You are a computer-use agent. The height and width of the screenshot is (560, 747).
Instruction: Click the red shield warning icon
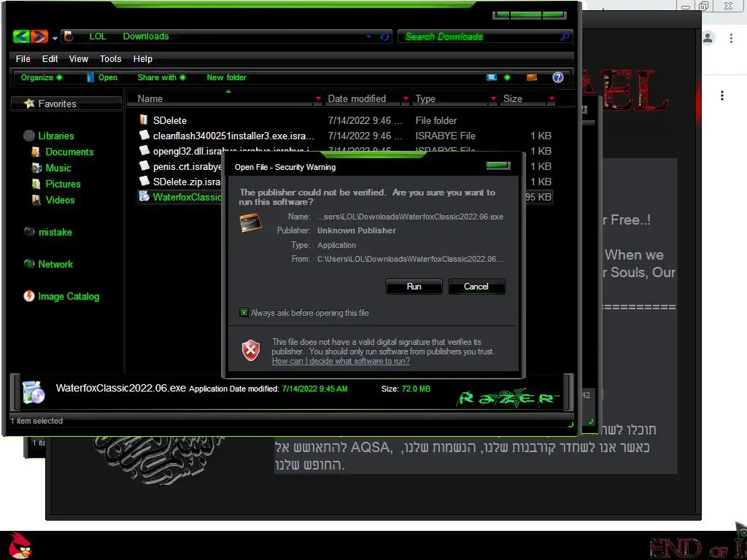point(251,351)
